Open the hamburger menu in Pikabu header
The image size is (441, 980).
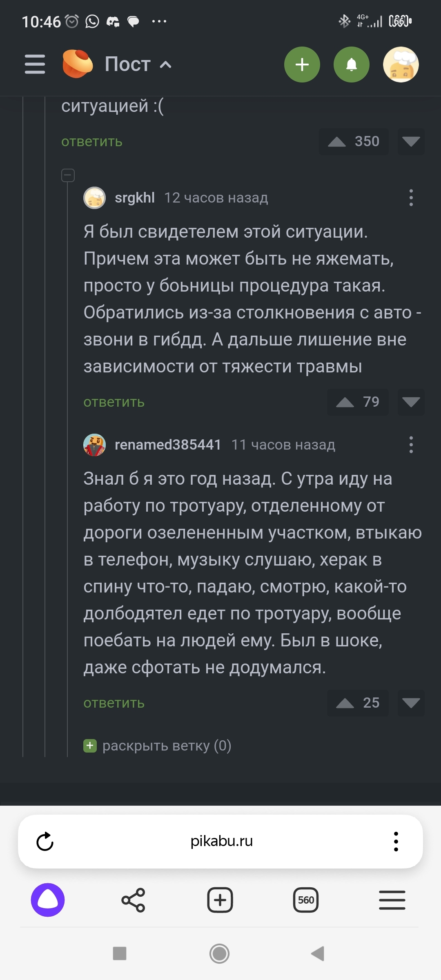tap(35, 65)
